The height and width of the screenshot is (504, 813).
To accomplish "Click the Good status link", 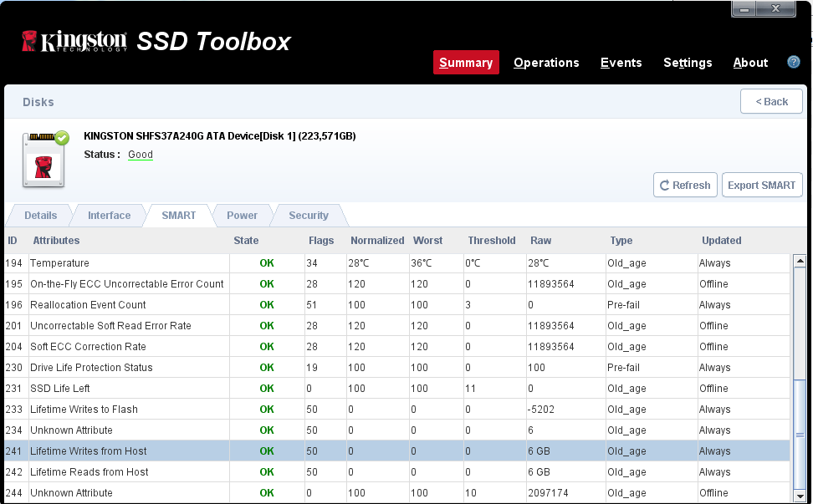I will 141,155.
